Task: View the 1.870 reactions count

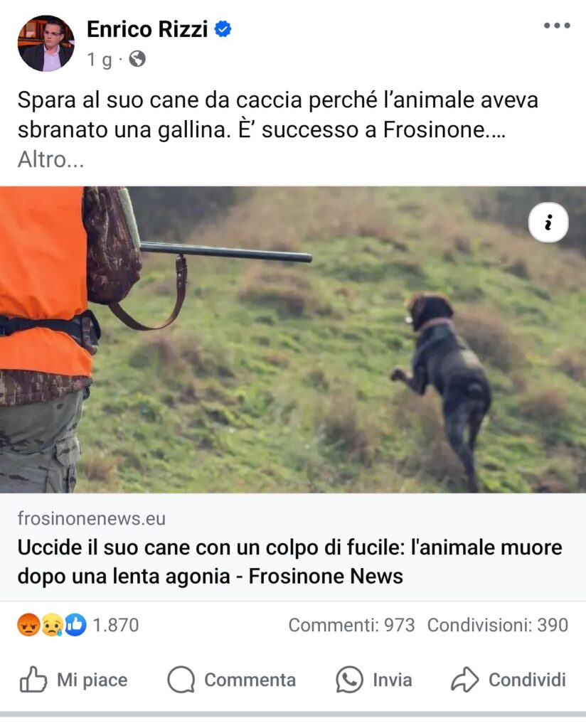Action: tap(116, 625)
